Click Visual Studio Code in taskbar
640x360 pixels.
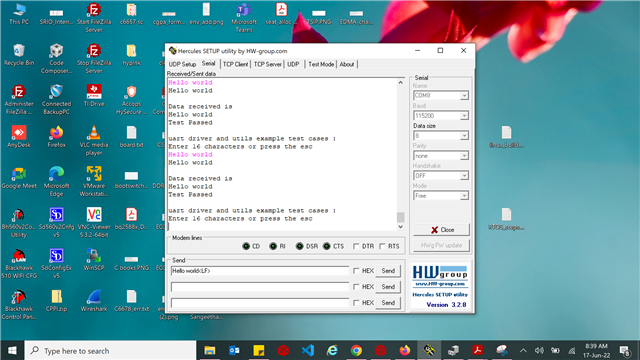pyautogui.click(x=308, y=350)
